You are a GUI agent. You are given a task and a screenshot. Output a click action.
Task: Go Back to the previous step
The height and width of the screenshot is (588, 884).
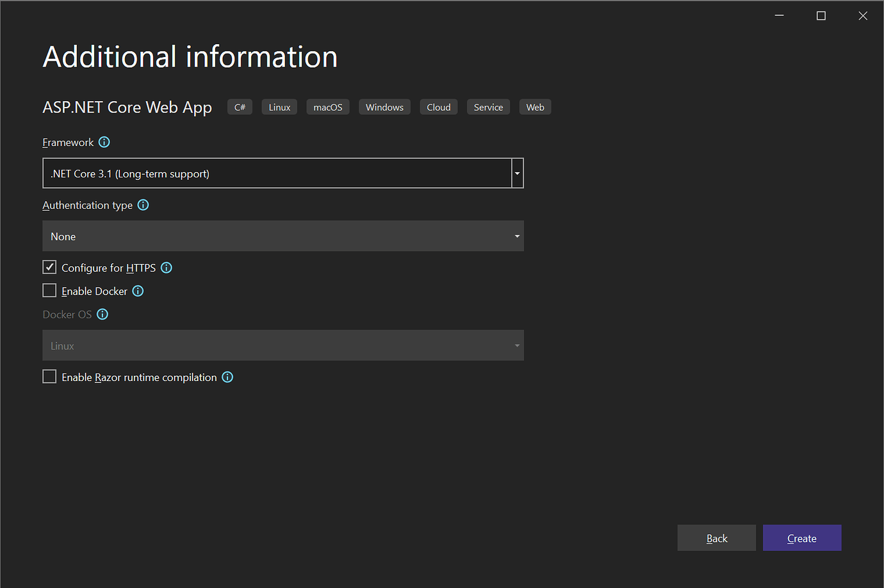[716, 538]
